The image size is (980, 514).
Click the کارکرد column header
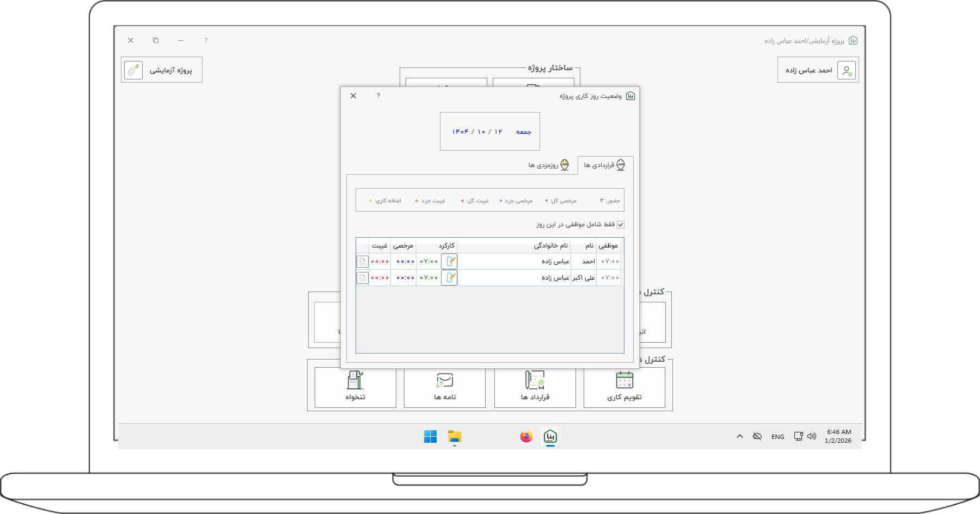pyautogui.click(x=446, y=246)
